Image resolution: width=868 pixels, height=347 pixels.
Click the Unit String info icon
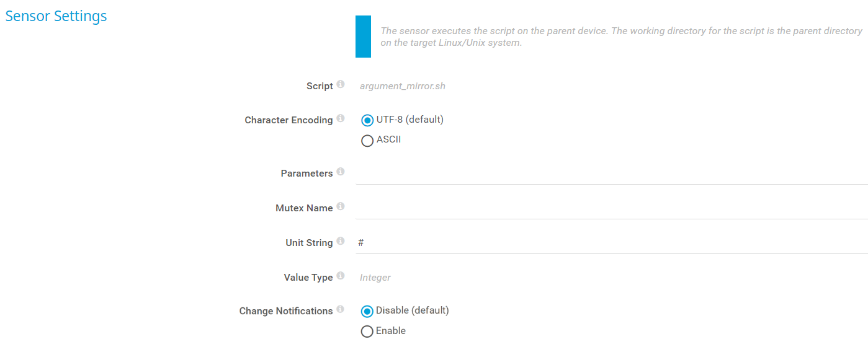pyautogui.click(x=341, y=241)
